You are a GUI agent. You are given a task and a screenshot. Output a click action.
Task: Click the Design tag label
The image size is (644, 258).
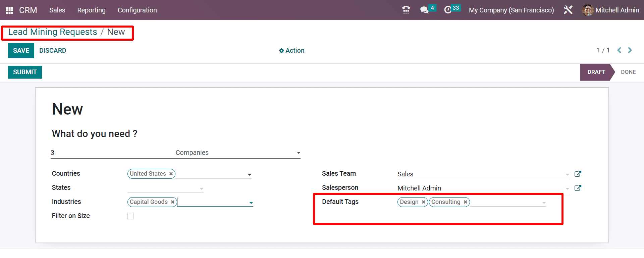(409, 202)
